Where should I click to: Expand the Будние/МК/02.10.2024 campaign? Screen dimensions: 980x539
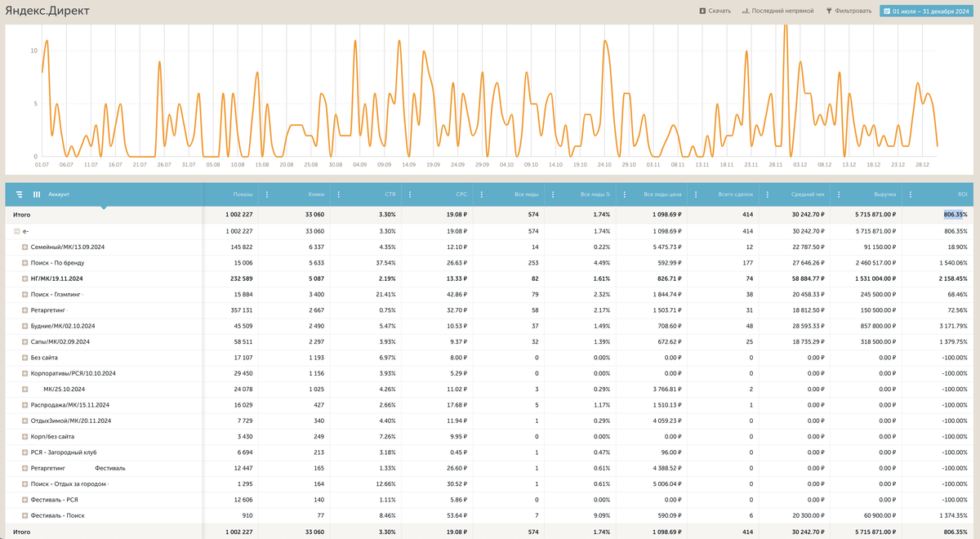pyautogui.click(x=24, y=326)
